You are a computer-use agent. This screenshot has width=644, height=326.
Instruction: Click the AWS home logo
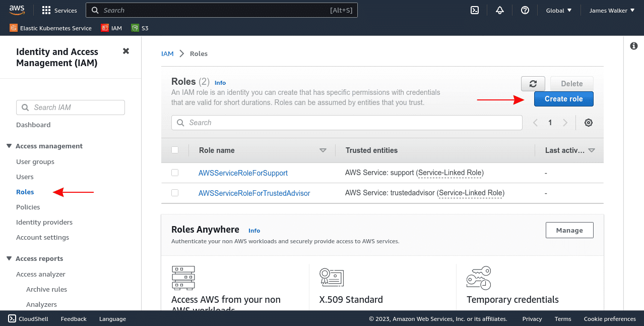(x=17, y=9)
